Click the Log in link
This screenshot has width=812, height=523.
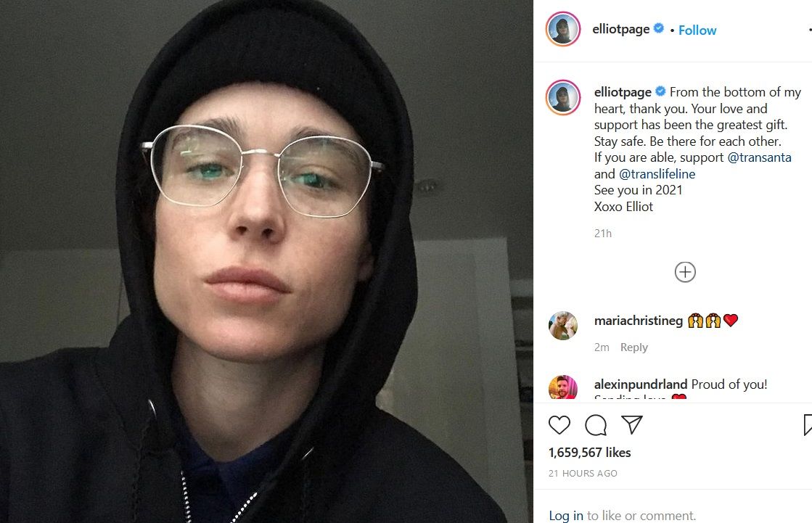pos(566,516)
